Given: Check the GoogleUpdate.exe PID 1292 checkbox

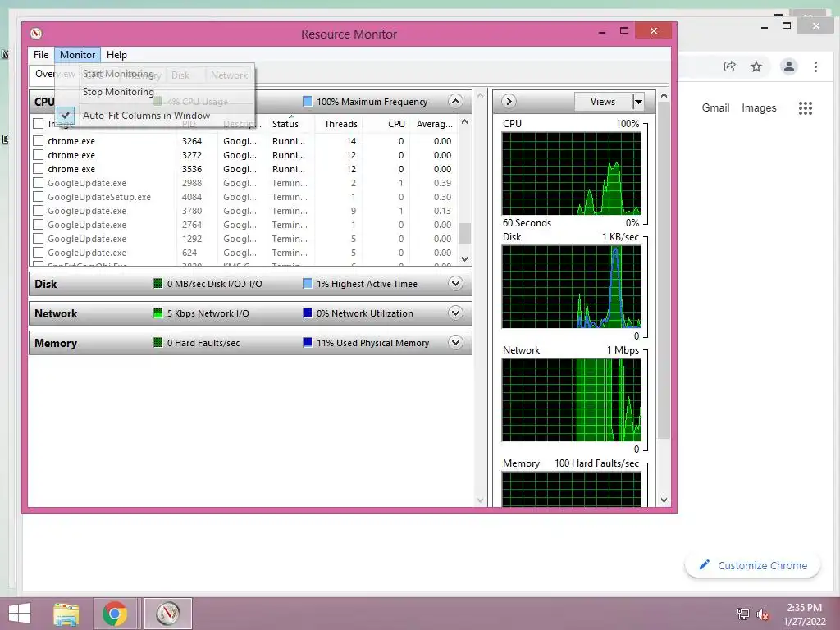Looking at the screenshot, I should 38,239.
